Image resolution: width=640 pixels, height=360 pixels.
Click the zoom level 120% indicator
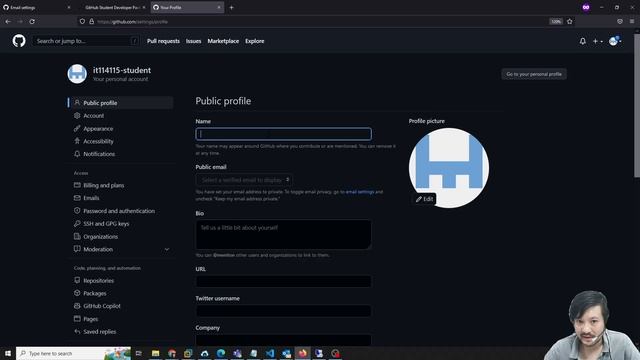[x=556, y=21]
